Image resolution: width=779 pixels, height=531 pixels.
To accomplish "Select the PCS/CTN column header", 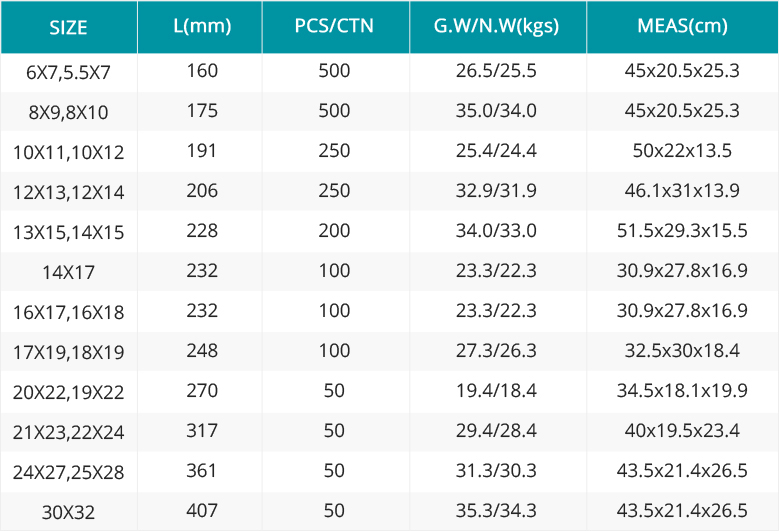I will 334,26.
